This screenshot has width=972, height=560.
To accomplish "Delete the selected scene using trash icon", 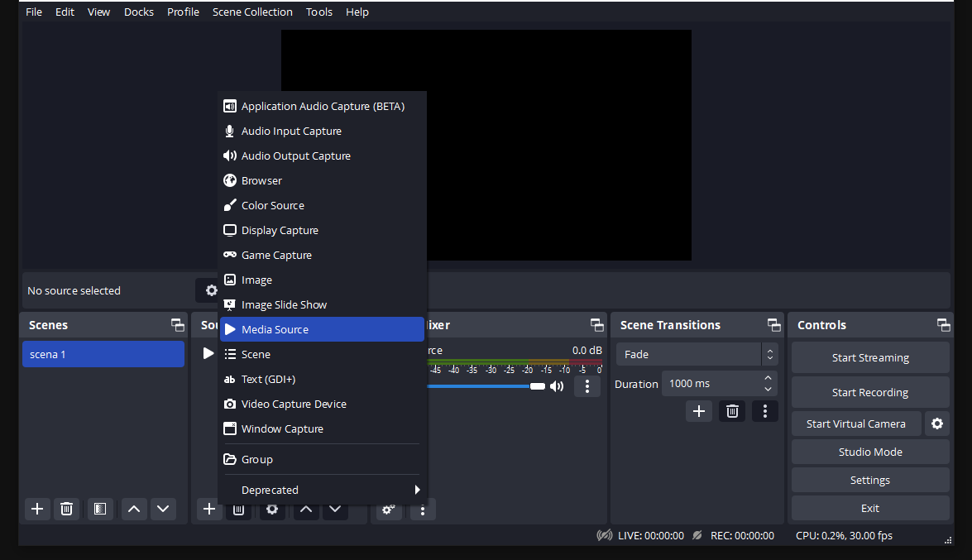I will click(66, 509).
